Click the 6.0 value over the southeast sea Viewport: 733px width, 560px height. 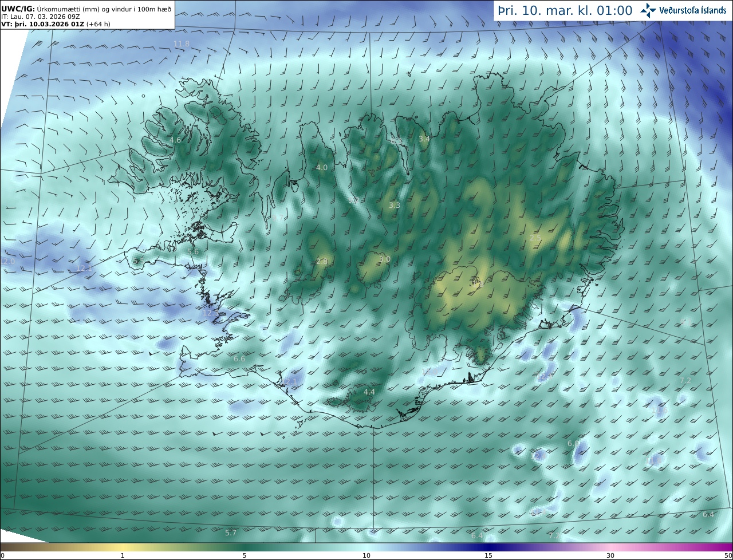573,444
